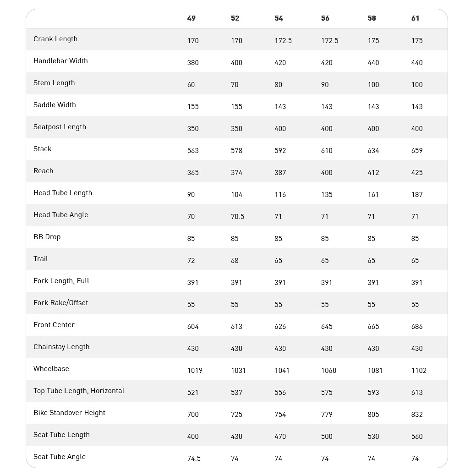
Task: Click the Wheelbase row label
Action: point(51,369)
